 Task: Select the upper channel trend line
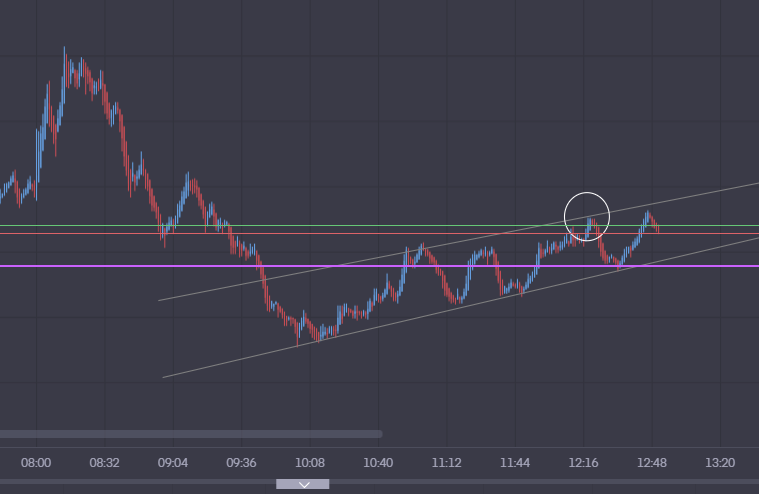[x=300, y=272]
